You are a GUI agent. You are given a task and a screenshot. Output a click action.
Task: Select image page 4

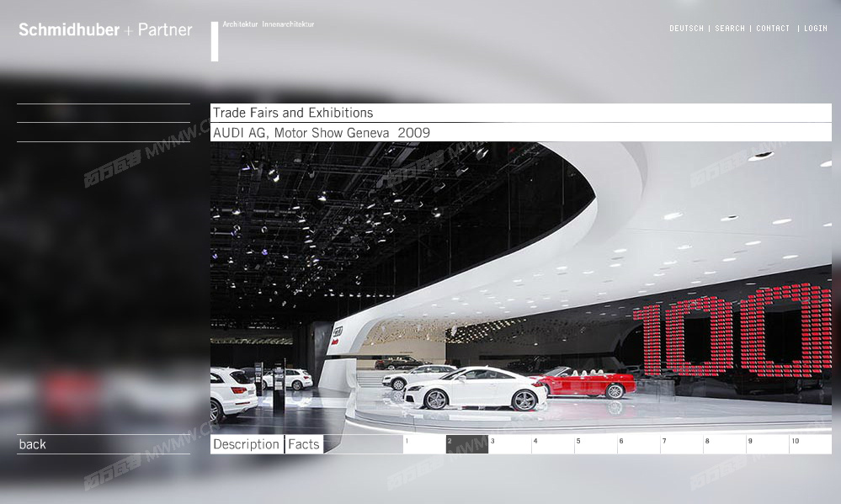(553, 444)
